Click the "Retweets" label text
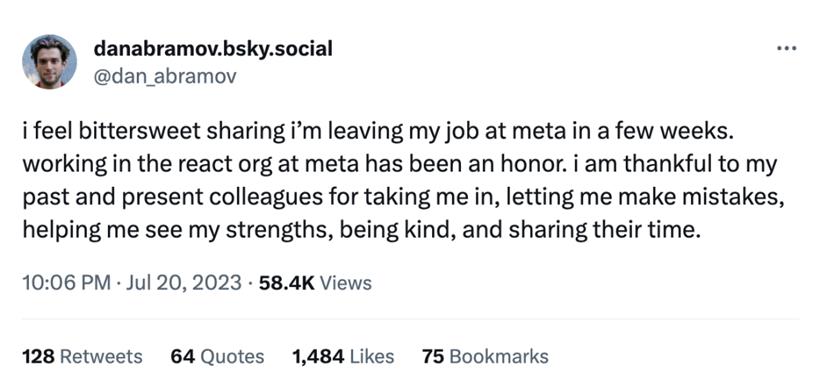The height and width of the screenshot is (387, 820). pos(101,357)
